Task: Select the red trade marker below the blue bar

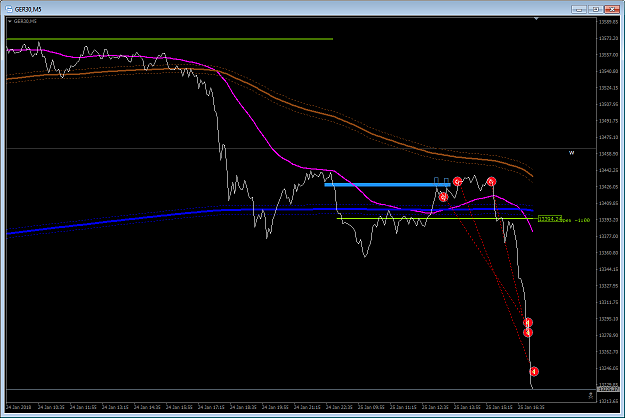Action: 443,197
